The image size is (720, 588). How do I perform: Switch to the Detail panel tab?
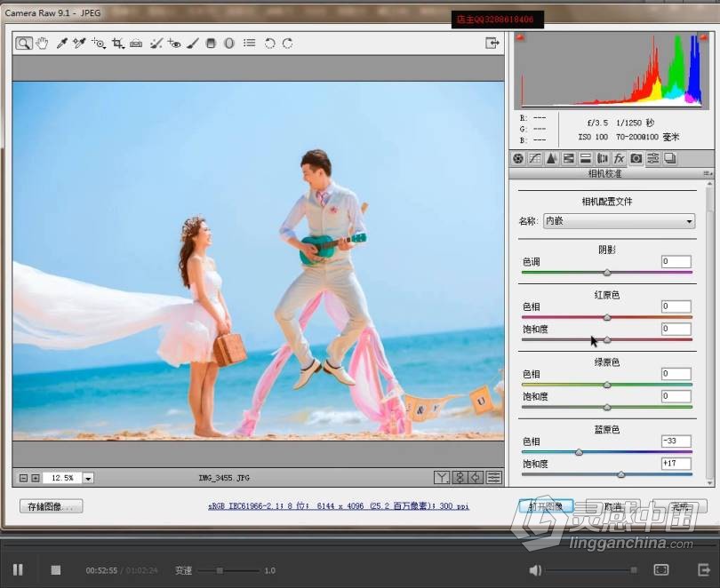551,159
